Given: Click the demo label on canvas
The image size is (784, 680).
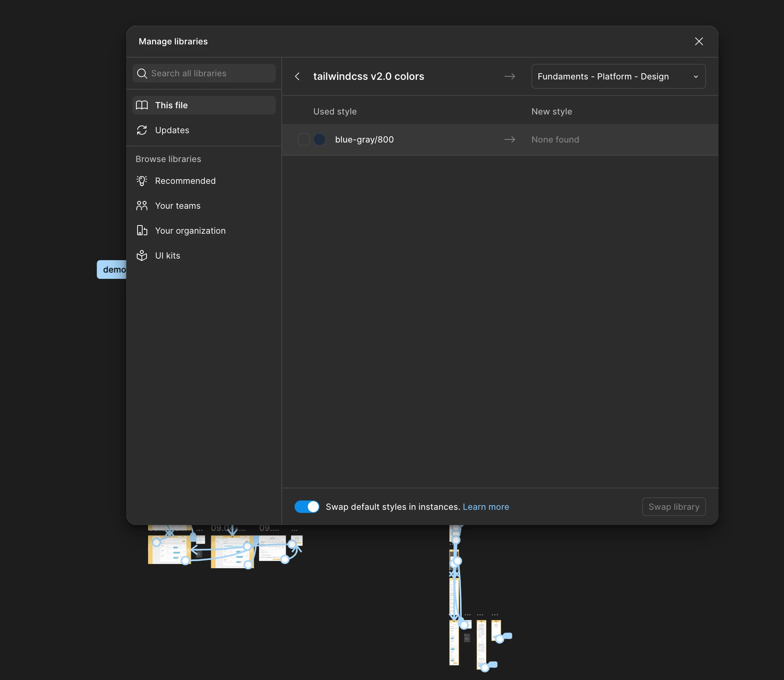Looking at the screenshot, I should coord(112,270).
